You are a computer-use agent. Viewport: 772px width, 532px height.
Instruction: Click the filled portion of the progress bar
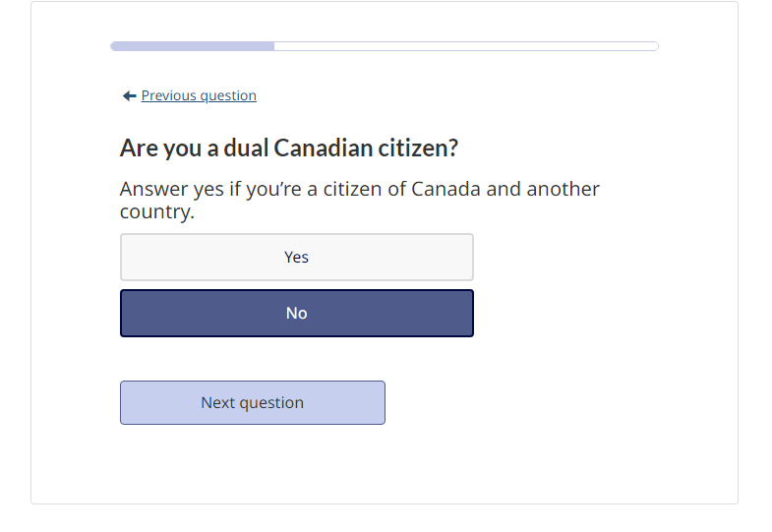point(192,46)
